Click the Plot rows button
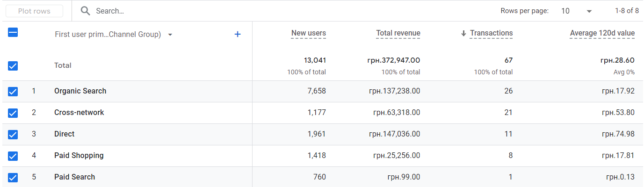Image resolution: width=644 pixels, height=187 pixels. 34,11
